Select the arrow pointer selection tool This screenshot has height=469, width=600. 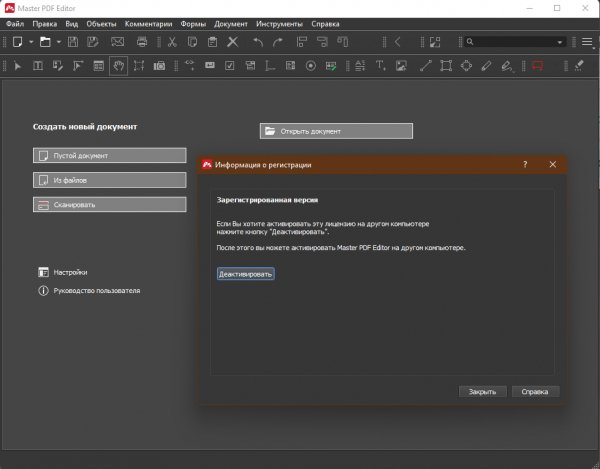(x=18, y=66)
